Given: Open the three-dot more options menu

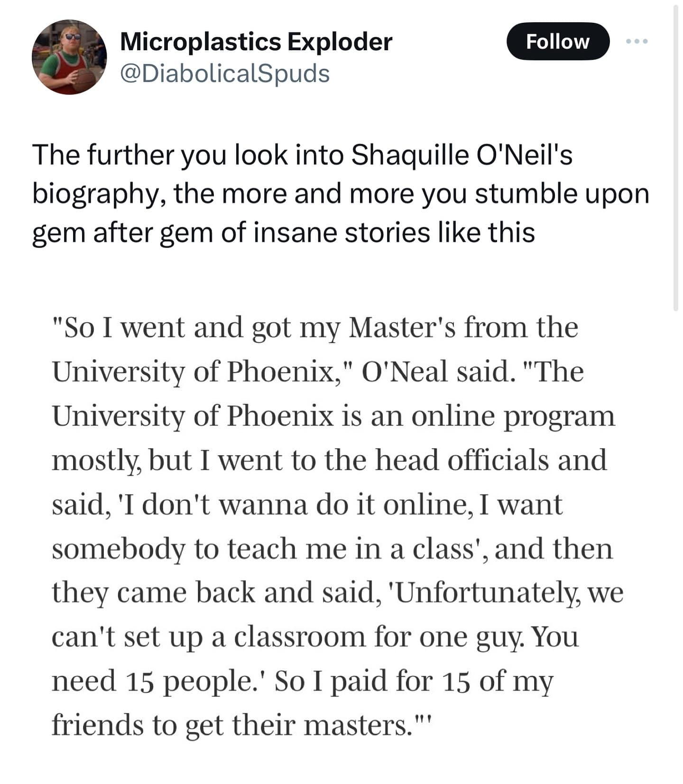Looking at the screenshot, I should (636, 42).
